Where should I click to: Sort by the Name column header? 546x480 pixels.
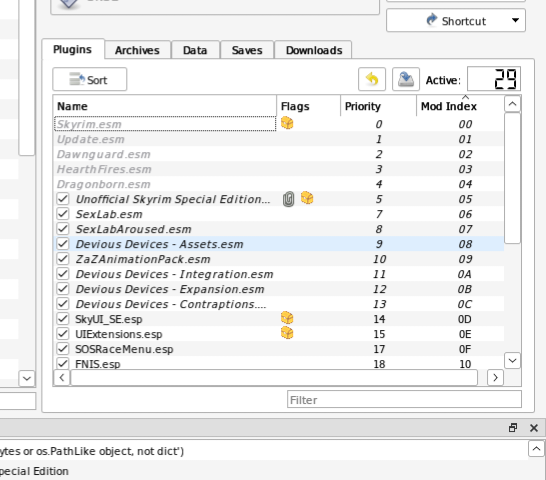[165, 106]
